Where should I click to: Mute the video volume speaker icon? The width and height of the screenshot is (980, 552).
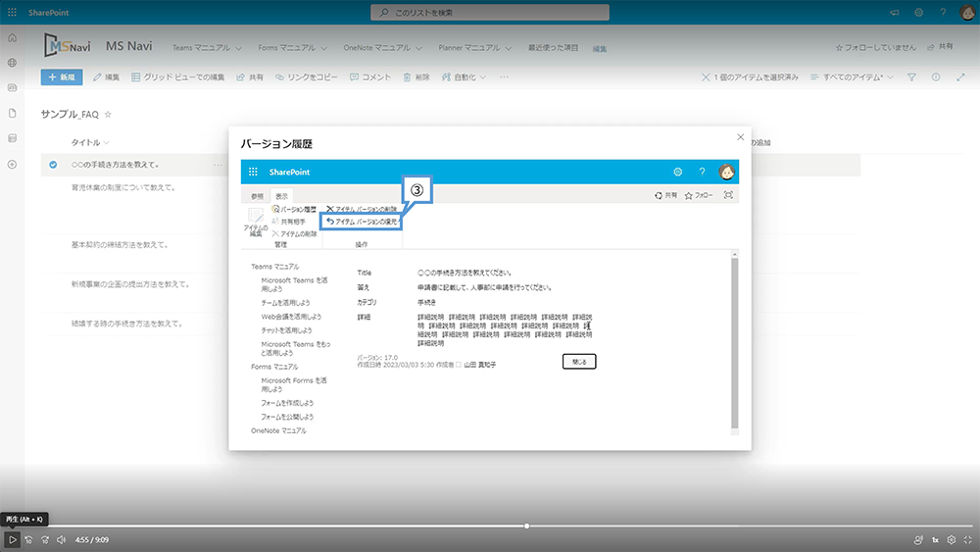click(61, 539)
